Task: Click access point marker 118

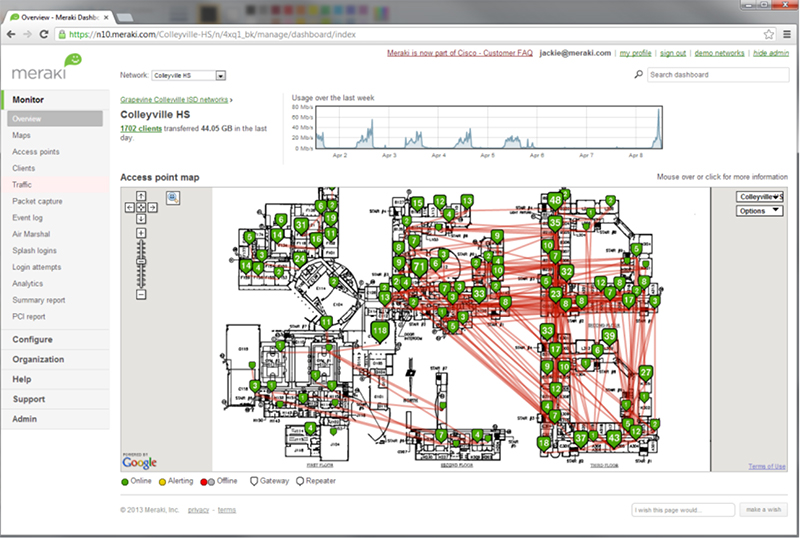Action: [x=380, y=331]
